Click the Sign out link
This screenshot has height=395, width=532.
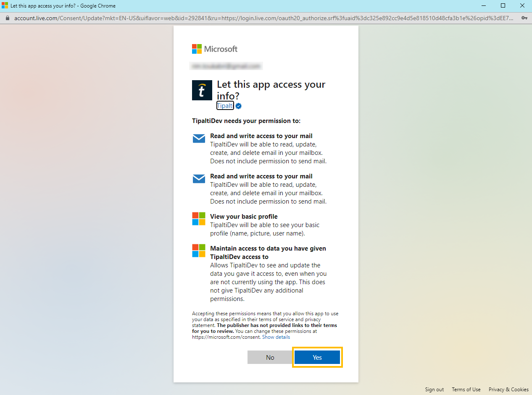(434, 390)
